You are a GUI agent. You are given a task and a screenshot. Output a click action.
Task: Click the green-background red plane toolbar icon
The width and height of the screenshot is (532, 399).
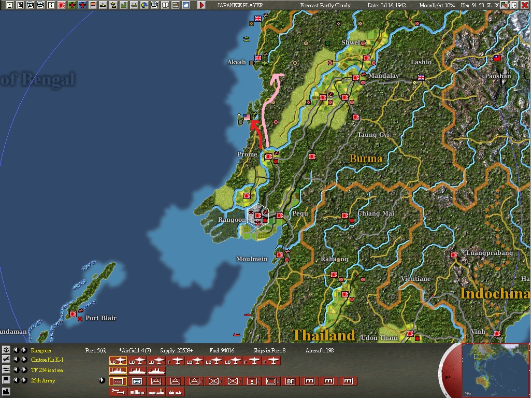click(72, 5)
